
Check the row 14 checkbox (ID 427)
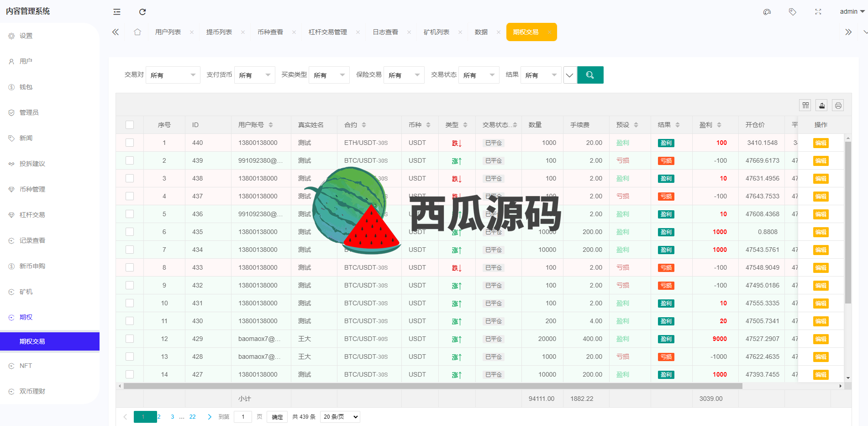point(130,374)
